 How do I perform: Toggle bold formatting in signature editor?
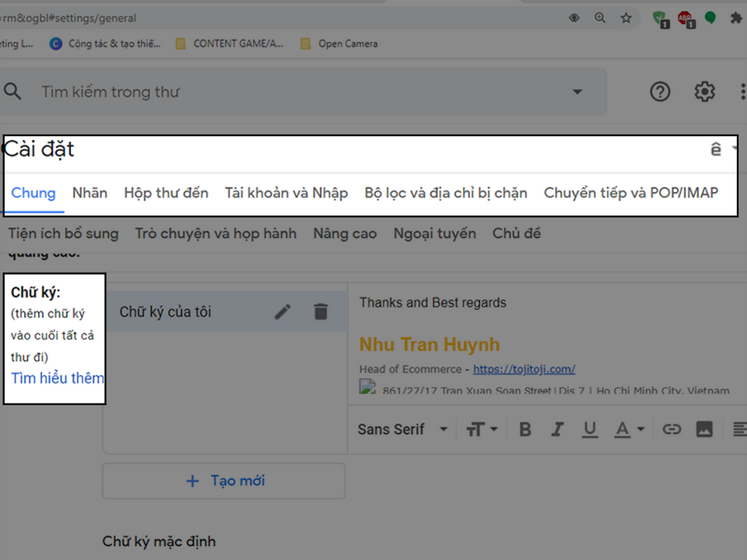point(525,429)
